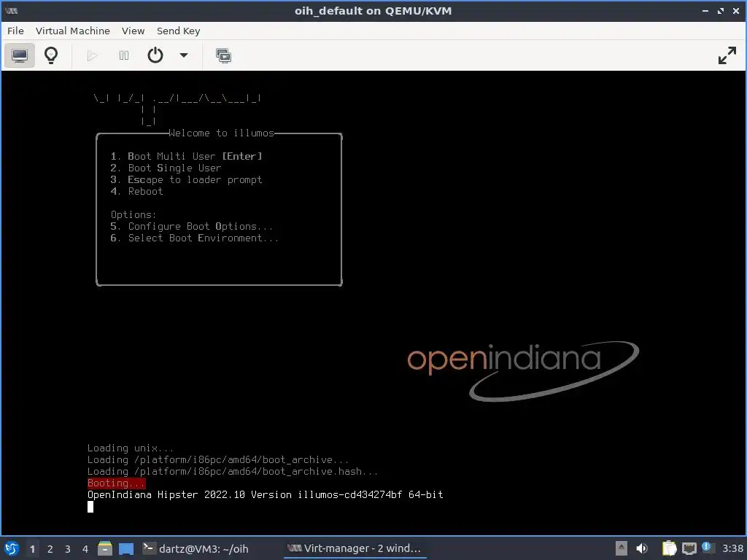Image resolution: width=747 pixels, height=560 pixels.
Task: Open the volume control tray icon
Action: click(642, 548)
